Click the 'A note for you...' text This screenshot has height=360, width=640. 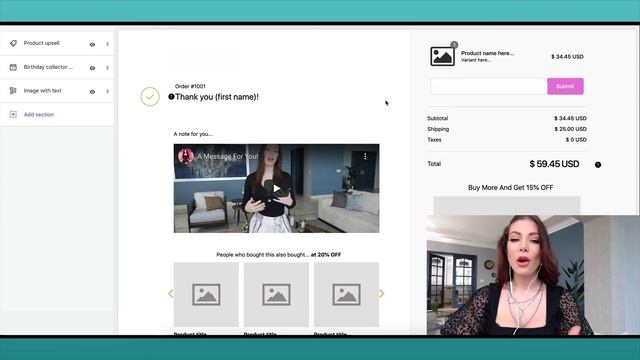(x=193, y=134)
